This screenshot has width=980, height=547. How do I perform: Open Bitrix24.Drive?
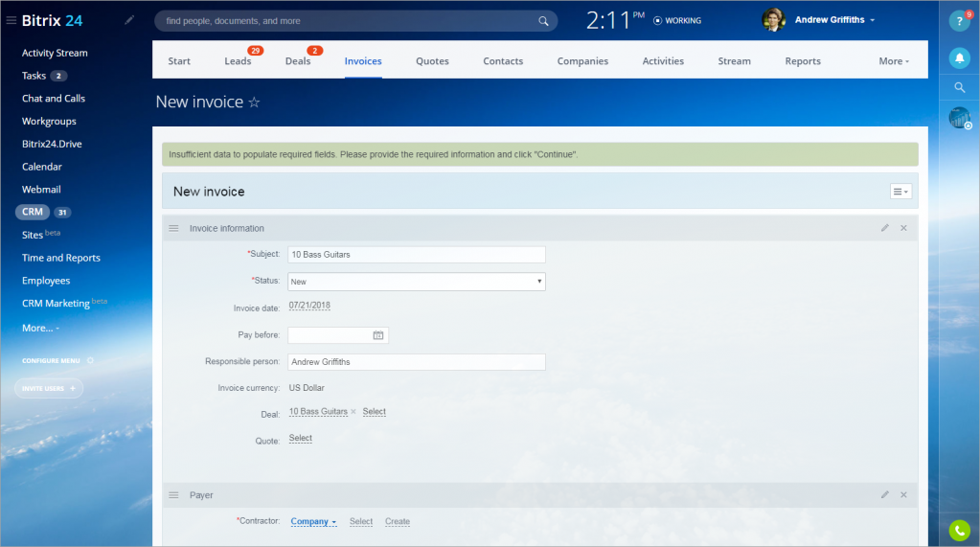pyautogui.click(x=52, y=144)
